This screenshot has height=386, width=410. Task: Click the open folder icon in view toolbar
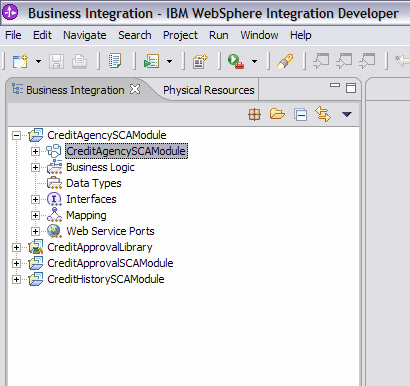277,114
